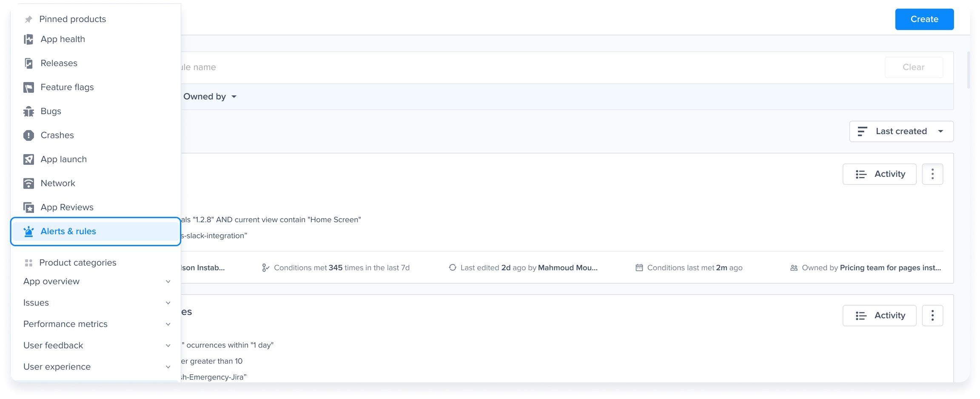The image size is (980, 399).
Task: Open Releases via its sidebar icon
Action: click(28, 63)
